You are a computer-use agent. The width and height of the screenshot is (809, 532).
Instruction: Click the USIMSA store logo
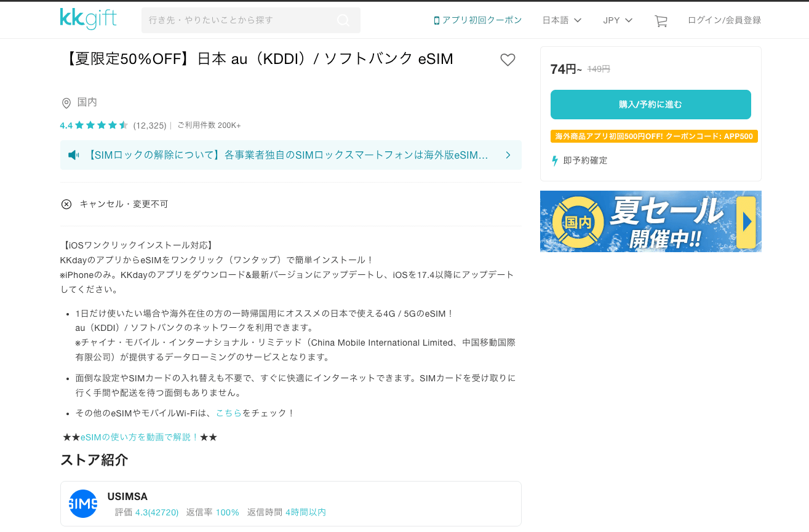pyautogui.click(x=83, y=504)
